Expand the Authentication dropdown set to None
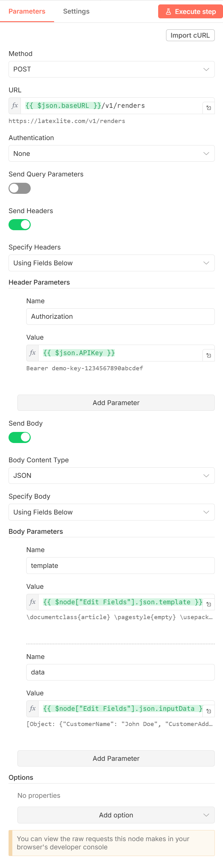Viewport: 223px width, 868px height. pyautogui.click(x=111, y=153)
